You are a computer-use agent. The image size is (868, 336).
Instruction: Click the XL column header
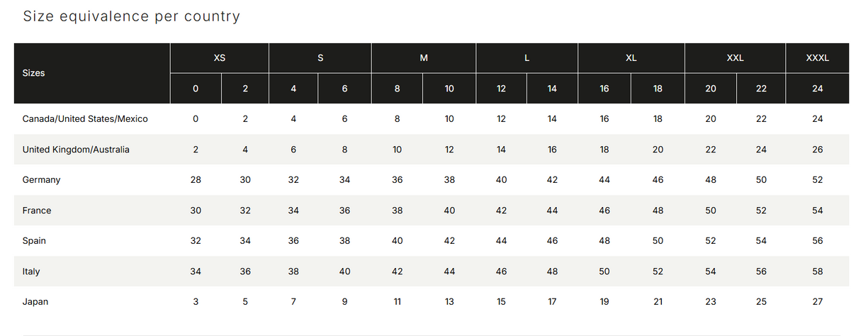pyautogui.click(x=631, y=58)
